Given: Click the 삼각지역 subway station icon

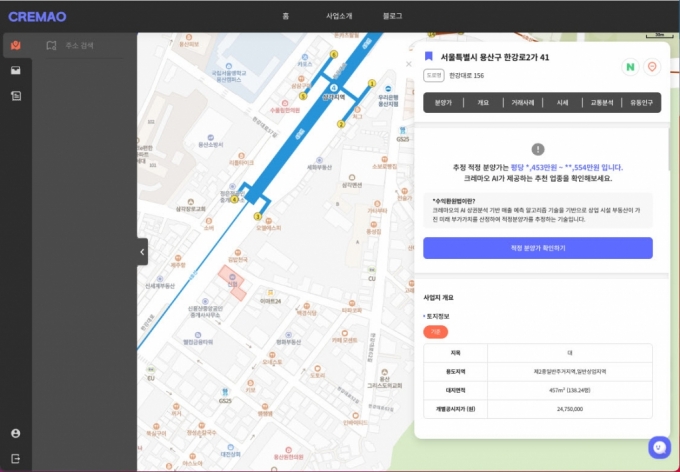Looking at the screenshot, I should (x=334, y=88).
